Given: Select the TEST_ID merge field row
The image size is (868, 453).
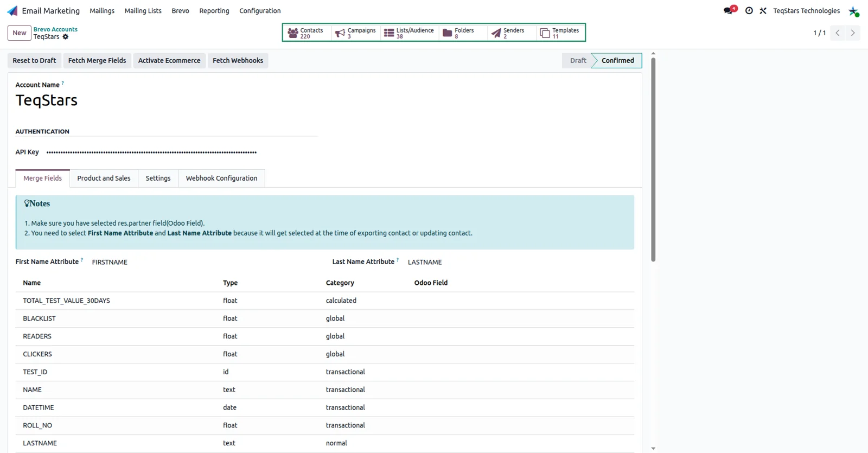Looking at the screenshot, I should pos(324,372).
